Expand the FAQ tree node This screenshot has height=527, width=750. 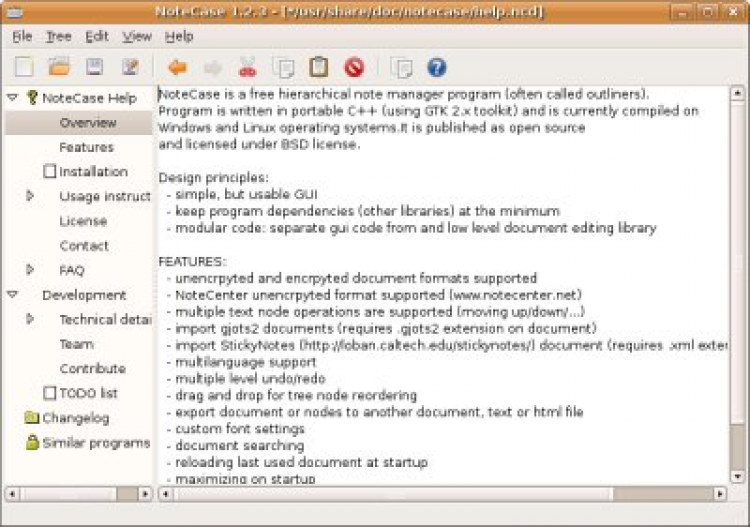pos(30,270)
